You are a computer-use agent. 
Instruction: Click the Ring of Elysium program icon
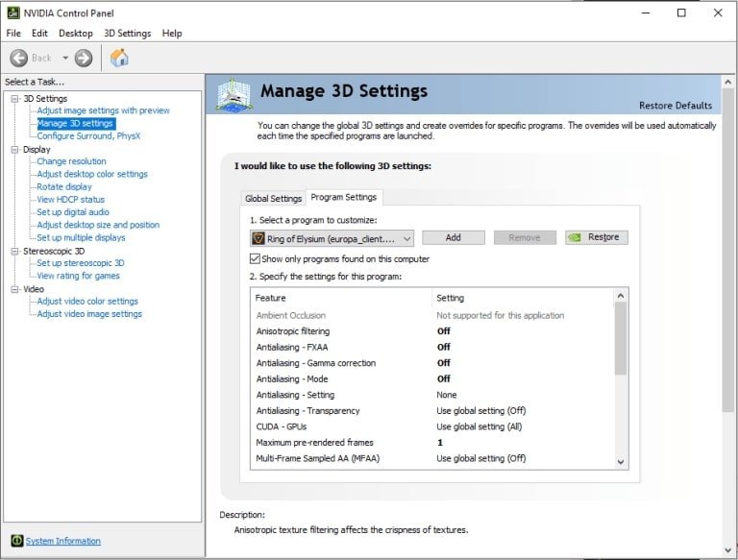[x=258, y=238]
